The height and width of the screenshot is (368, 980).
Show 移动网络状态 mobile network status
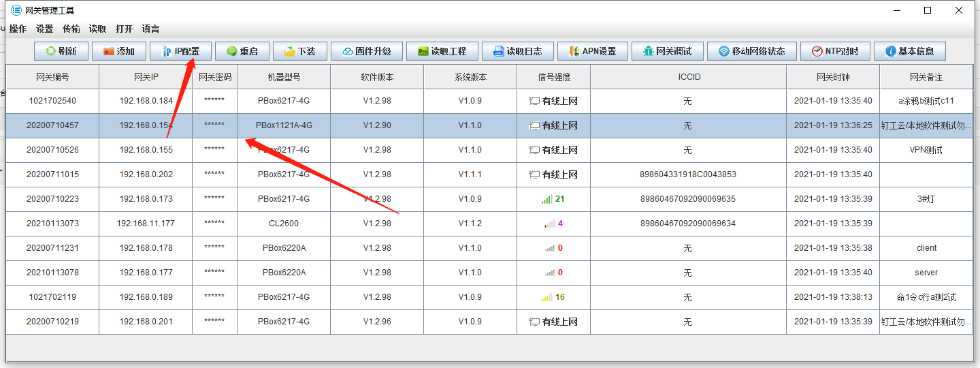point(751,51)
